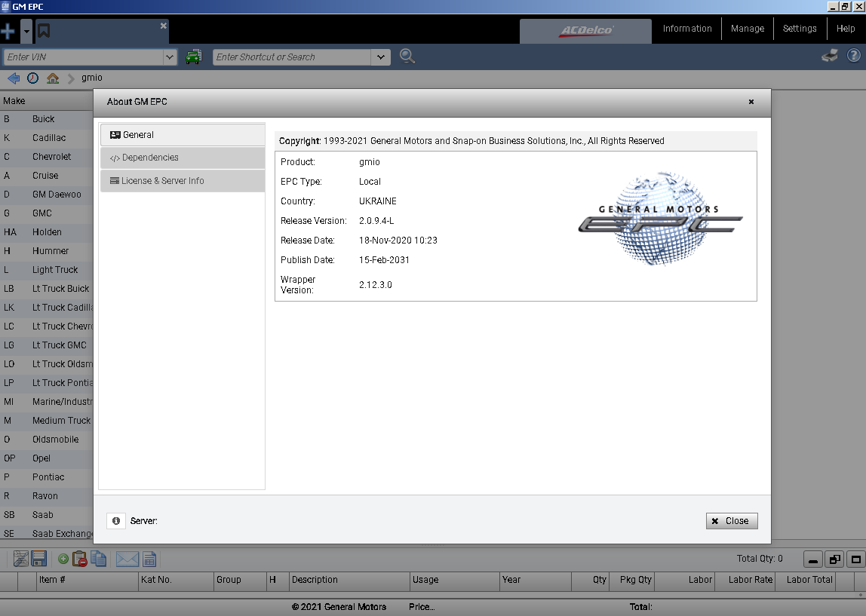Select Oldsmobile in Make list
Viewport: 866px width, 616px height.
(47, 440)
